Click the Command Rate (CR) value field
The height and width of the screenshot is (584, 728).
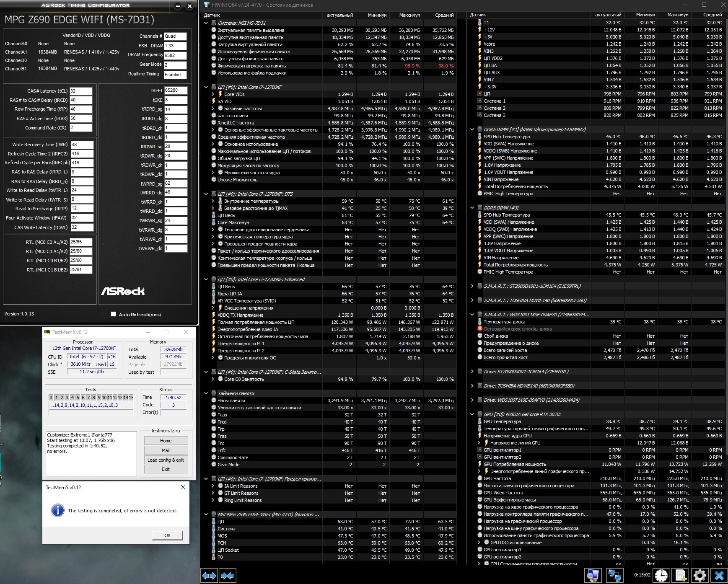click(81, 128)
